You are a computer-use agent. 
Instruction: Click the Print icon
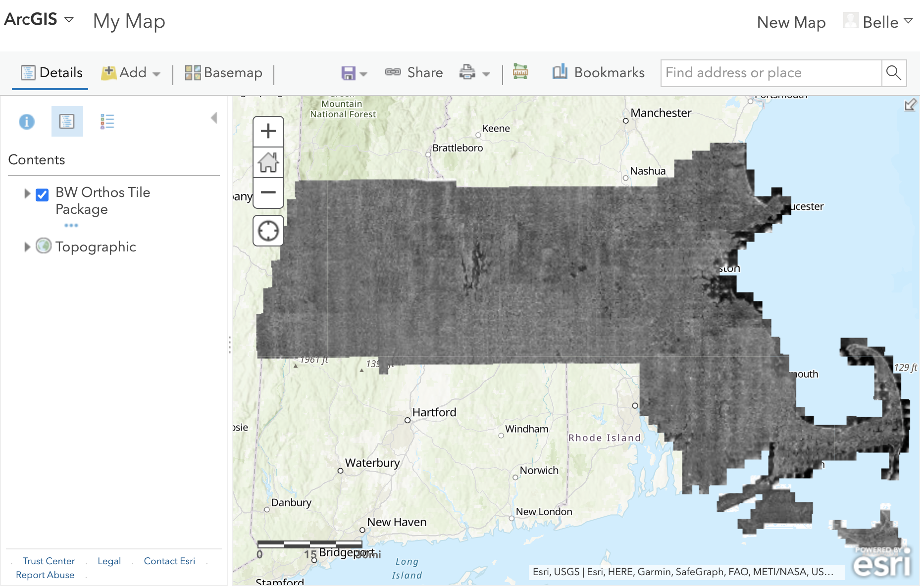point(467,72)
